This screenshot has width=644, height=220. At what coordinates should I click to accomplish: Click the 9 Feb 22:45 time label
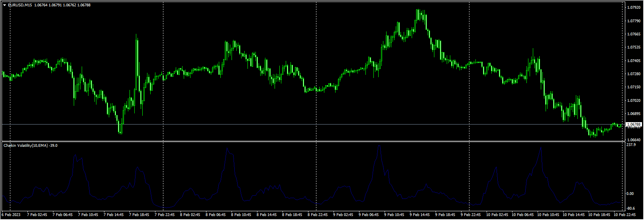point(471,215)
